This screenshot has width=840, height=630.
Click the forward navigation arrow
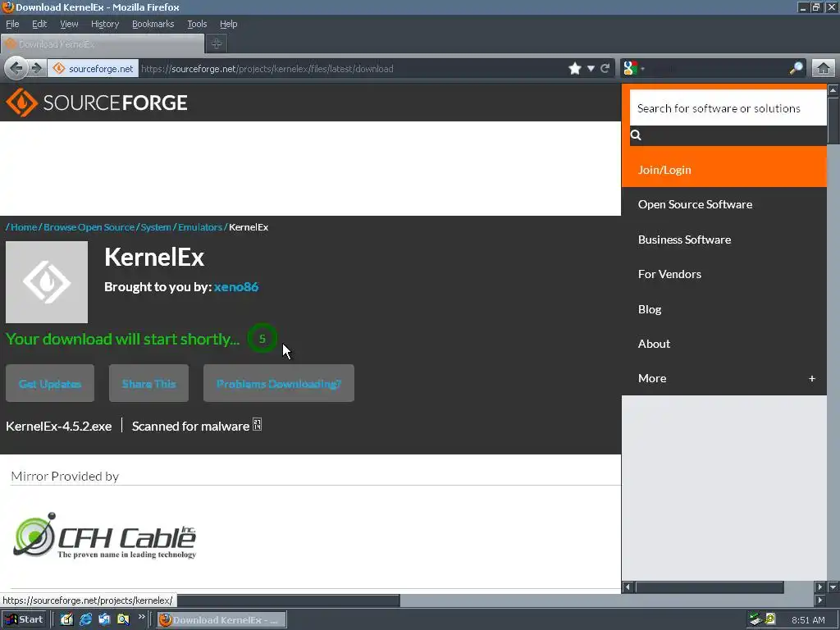tap(36, 69)
